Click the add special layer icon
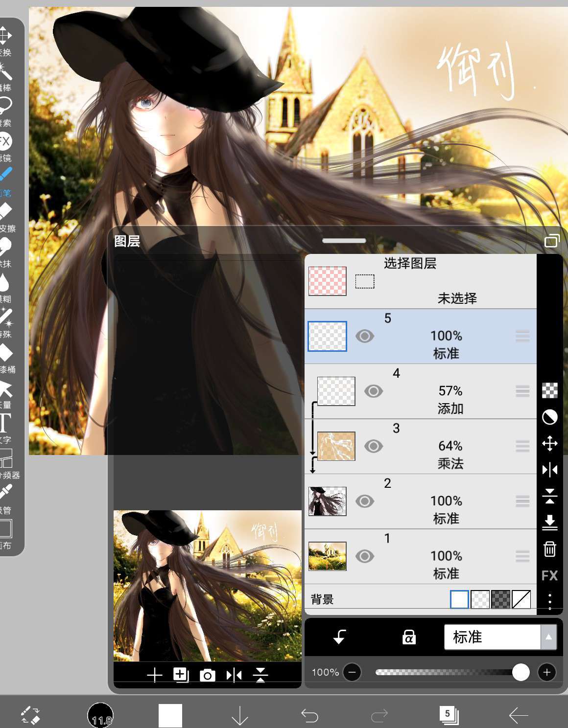Image resolution: width=568 pixels, height=728 pixels. pyautogui.click(x=181, y=675)
